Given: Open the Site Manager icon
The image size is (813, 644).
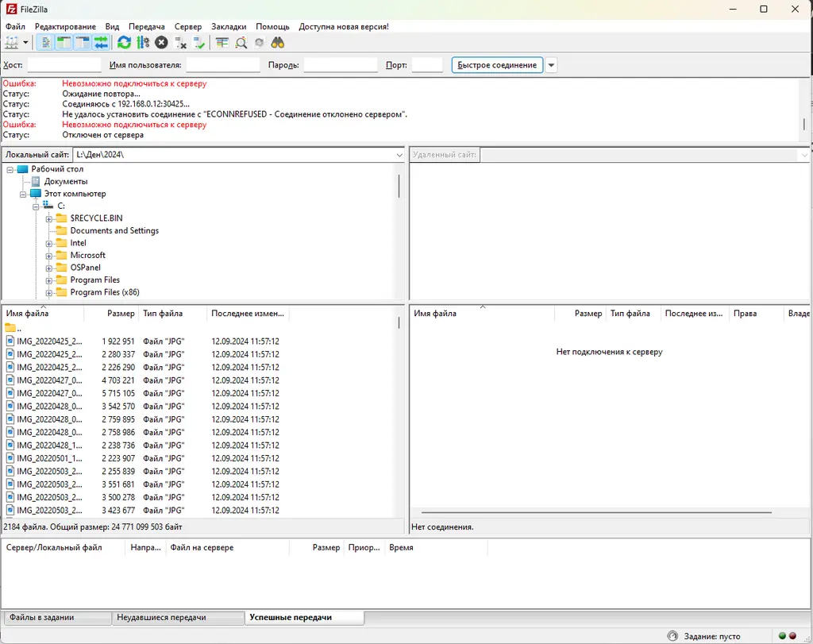Looking at the screenshot, I should point(11,43).
